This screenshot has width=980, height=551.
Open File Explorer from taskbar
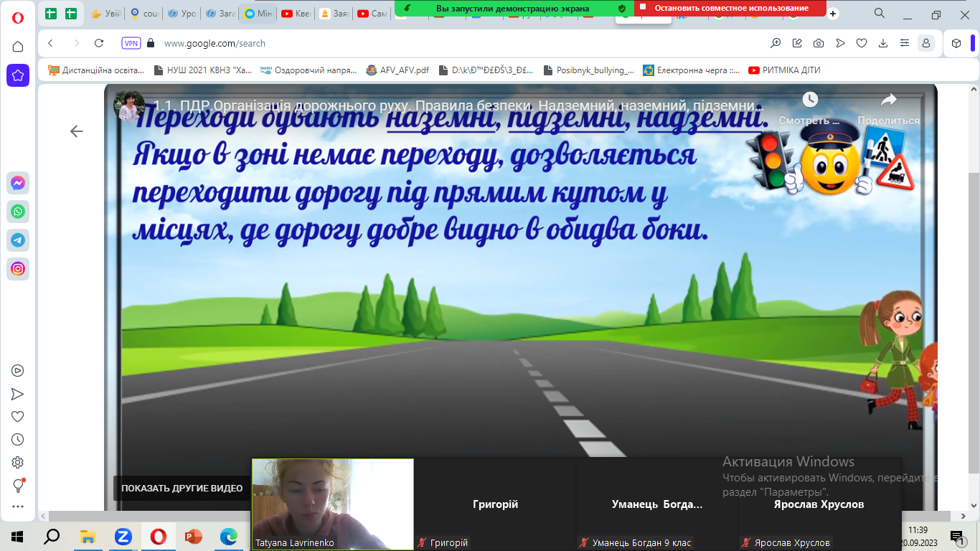(x=88, y=536)
